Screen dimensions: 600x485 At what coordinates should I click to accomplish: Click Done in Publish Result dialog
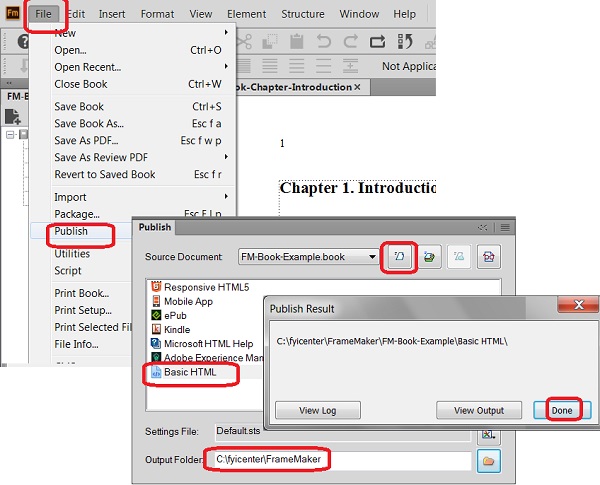click(562, 410)
